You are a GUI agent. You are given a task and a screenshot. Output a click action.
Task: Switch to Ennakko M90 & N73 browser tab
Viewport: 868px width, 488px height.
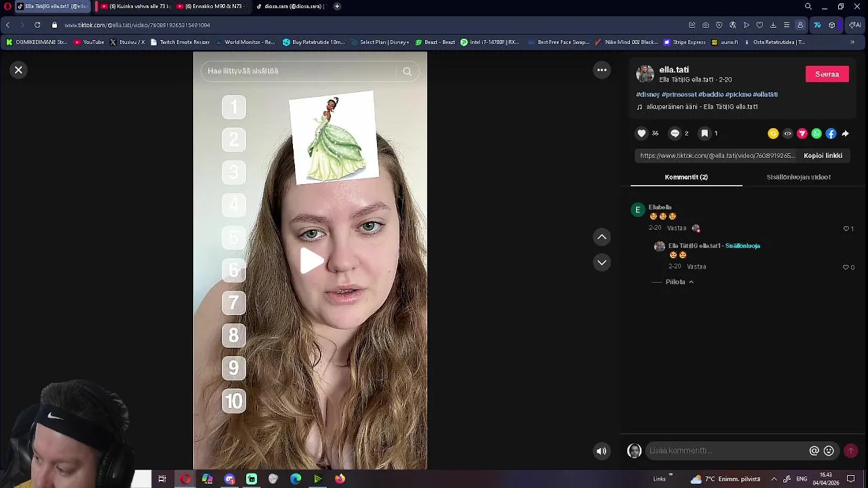pyautogui.click(x=210, y=6)
